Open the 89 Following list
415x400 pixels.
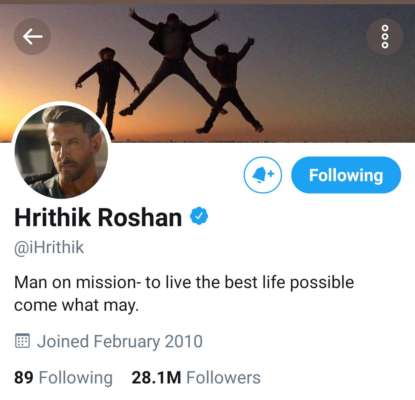point(63,378)
